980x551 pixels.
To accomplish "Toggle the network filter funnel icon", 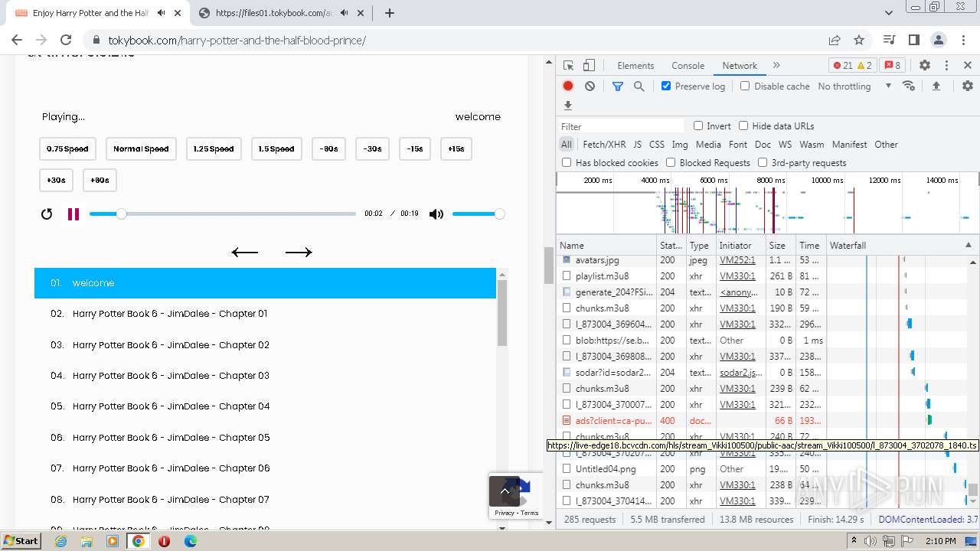I will click(618, 86).
